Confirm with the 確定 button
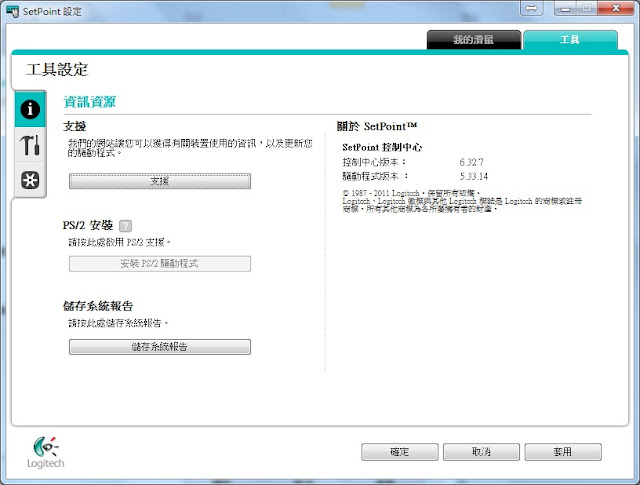Screen dimensions: 640x485 [400, 452]
